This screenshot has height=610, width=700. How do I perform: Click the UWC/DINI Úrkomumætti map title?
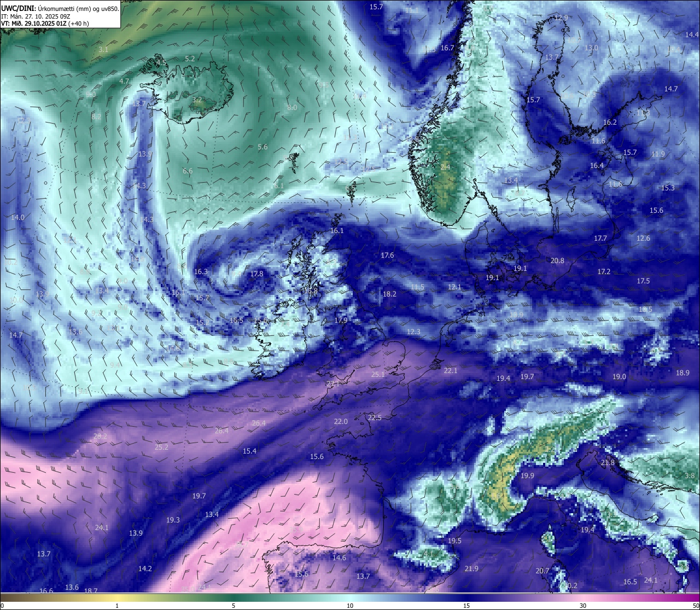point(60,8)
